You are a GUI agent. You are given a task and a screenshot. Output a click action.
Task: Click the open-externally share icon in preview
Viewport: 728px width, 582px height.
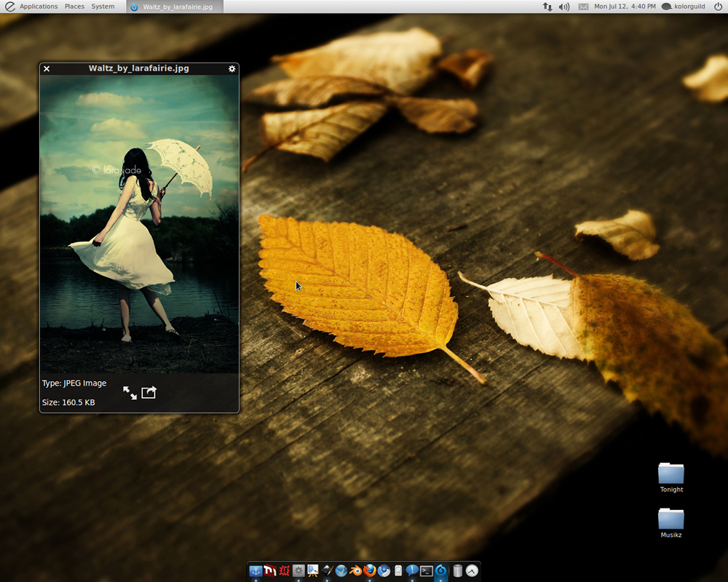(149, 392)
